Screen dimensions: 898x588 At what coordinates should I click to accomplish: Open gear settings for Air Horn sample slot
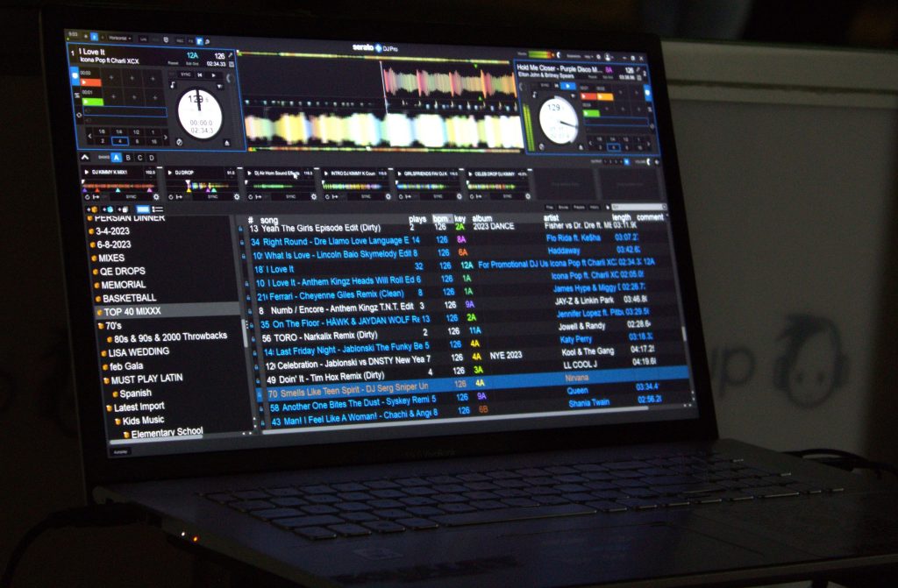314,196
